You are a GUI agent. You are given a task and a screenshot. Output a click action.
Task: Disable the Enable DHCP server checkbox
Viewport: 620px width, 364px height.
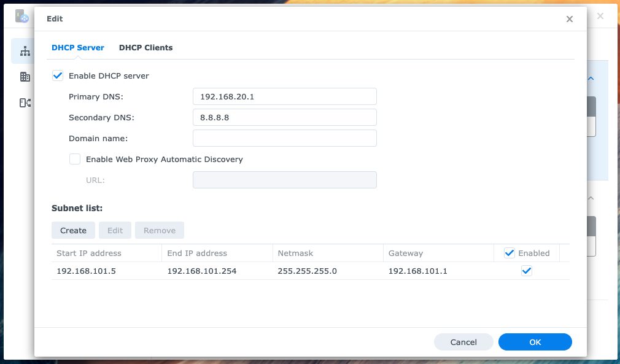point(57,76)
